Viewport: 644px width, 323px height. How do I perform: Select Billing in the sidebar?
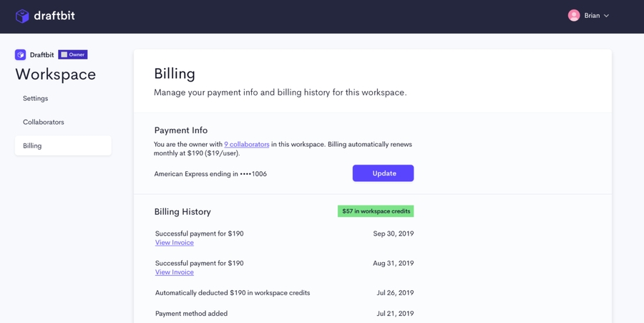click(x=33, y=145)
